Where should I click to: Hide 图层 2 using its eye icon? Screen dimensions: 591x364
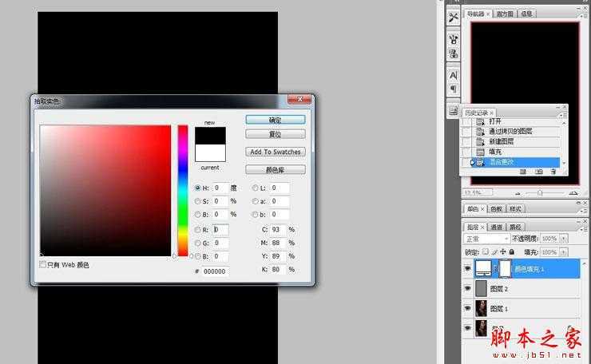[468, 289]
